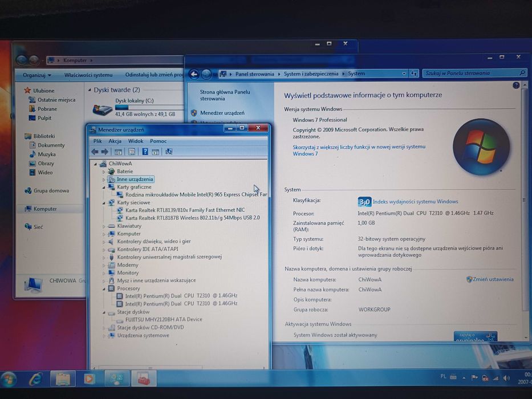
Task: Click Panel sterowania in breadcrumb path
Action: (x=254, y=74)
